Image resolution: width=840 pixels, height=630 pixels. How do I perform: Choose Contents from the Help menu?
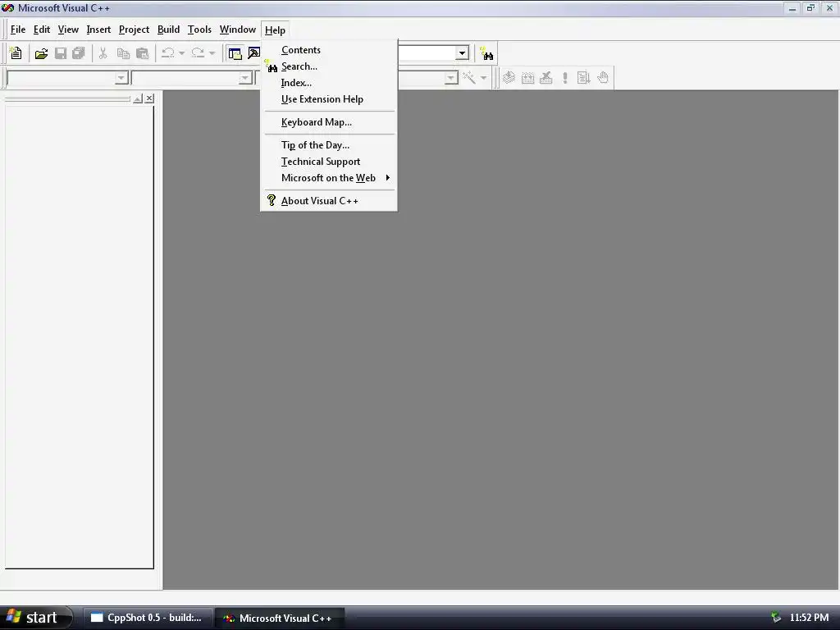329,50
